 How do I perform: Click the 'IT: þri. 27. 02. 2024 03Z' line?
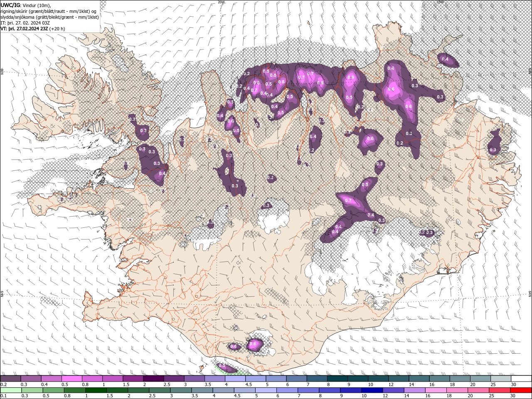coord(25,23)
